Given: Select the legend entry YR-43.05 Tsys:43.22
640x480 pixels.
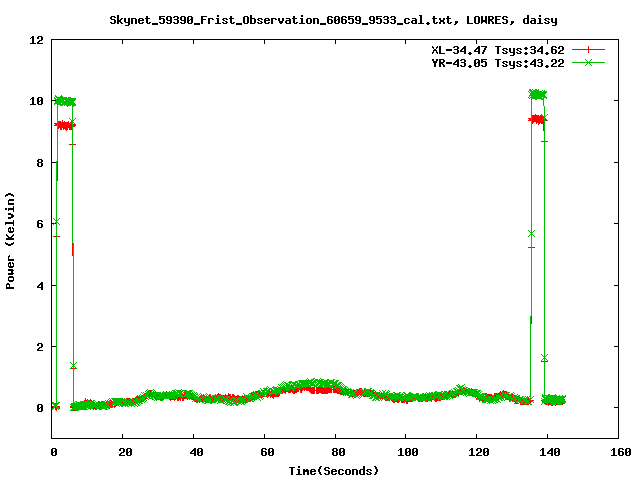Looking at the screenshot, I should click(498, 63).
